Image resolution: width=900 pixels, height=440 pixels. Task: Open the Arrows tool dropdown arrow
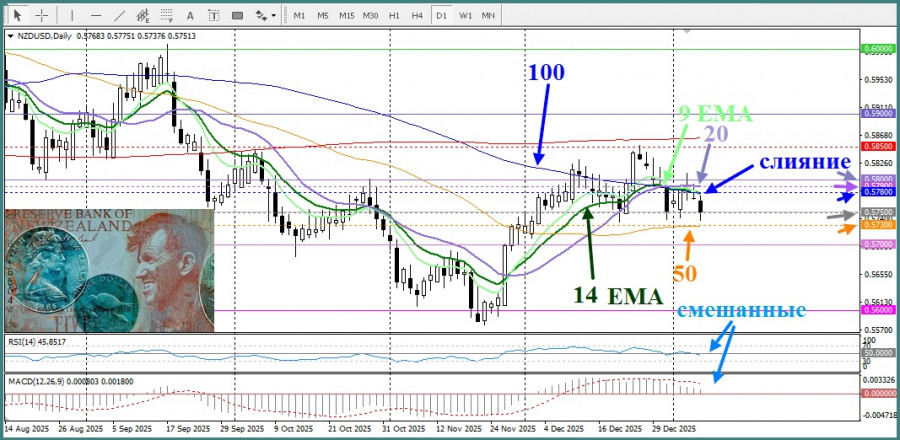[273, 16]
